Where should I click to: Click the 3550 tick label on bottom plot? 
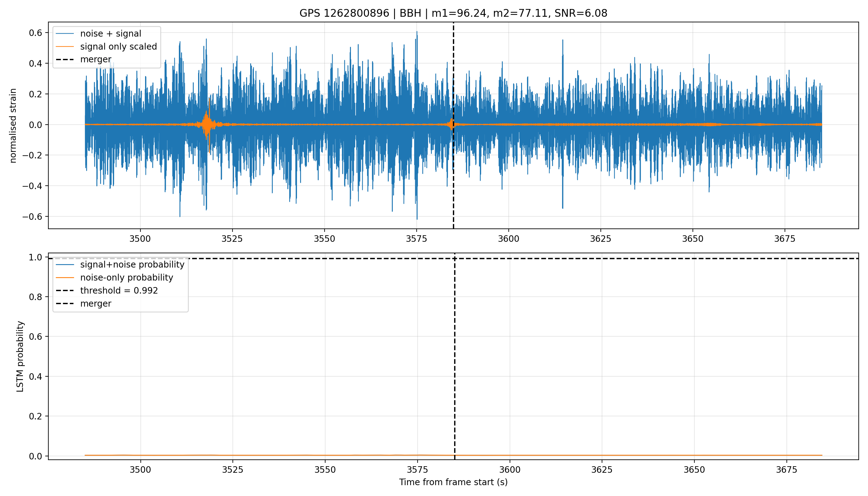click(x=325, y=470)
